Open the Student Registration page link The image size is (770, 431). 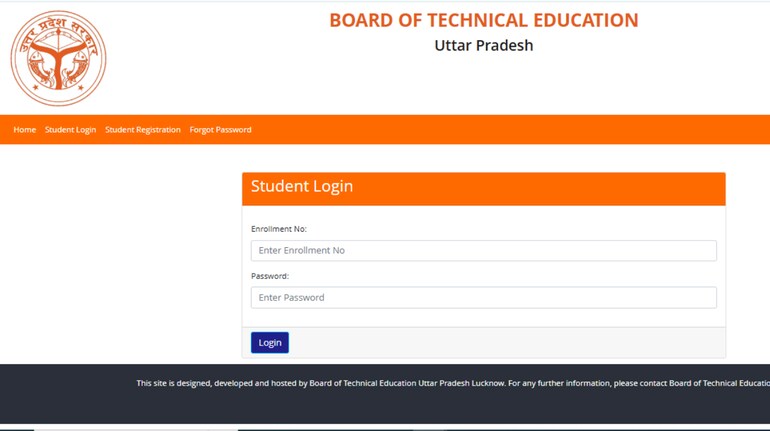pos(143,130)
